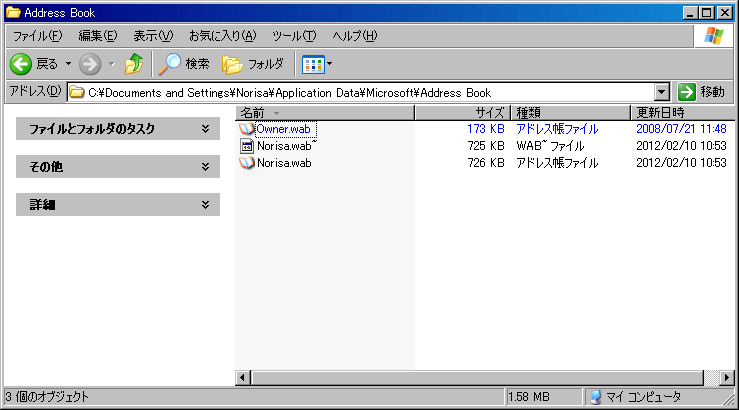739x410 pixels.
Task: Click the Windows flag logo
Action: point(714,36)
